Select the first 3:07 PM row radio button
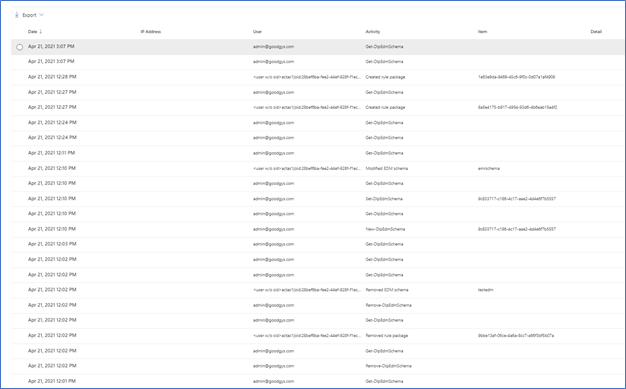 click(x=20, y=47)
